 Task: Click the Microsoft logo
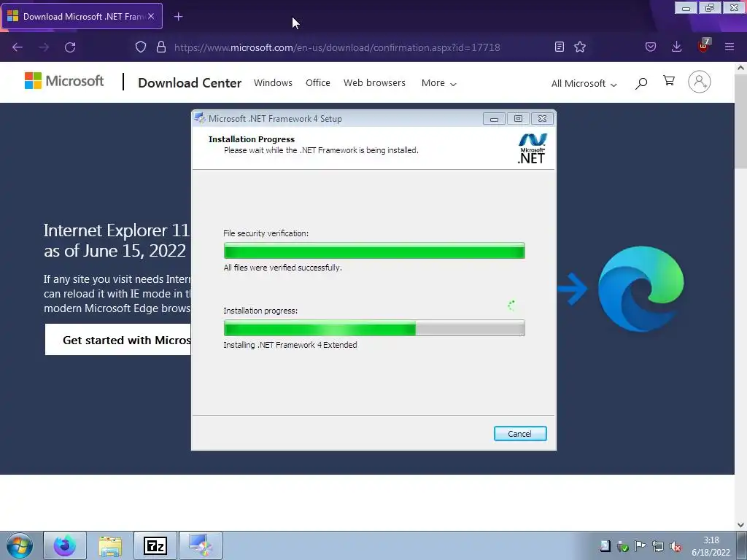coord(64,81)
